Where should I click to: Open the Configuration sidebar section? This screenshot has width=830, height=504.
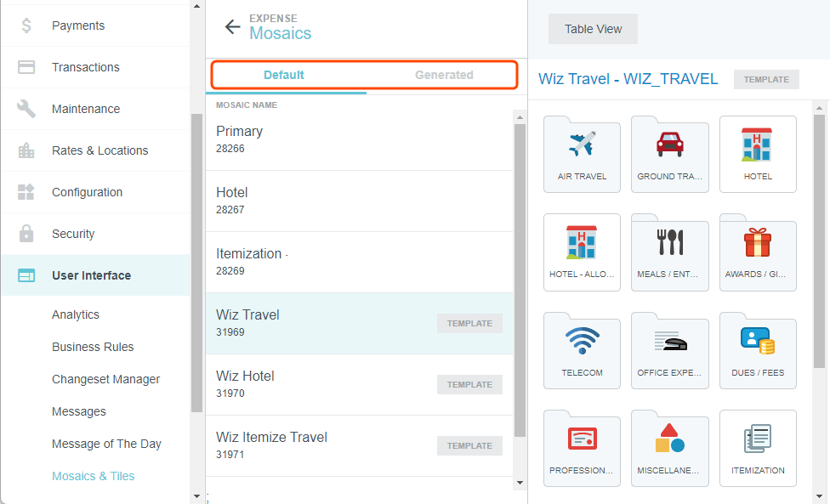87,192
